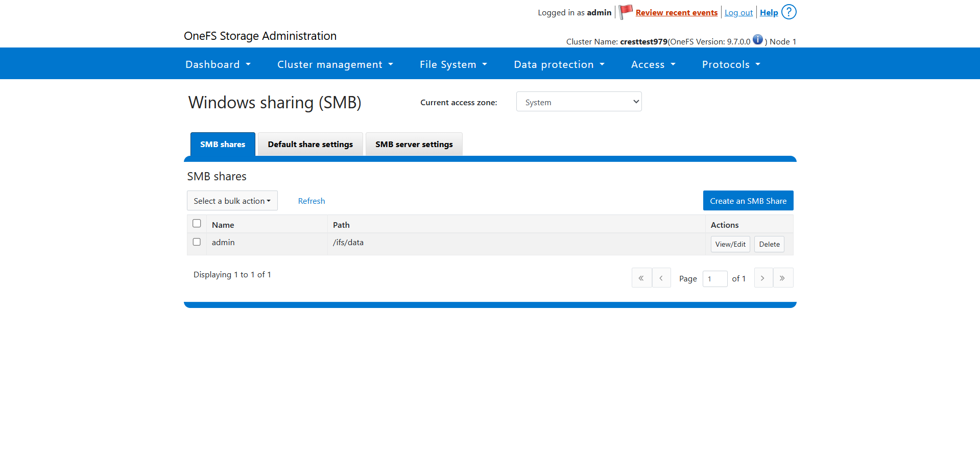Click 'Displaying 1 to 1 of 1' text
Image resolution: width=980 pixels, height=452 pixels.
[x=232, y=274]
